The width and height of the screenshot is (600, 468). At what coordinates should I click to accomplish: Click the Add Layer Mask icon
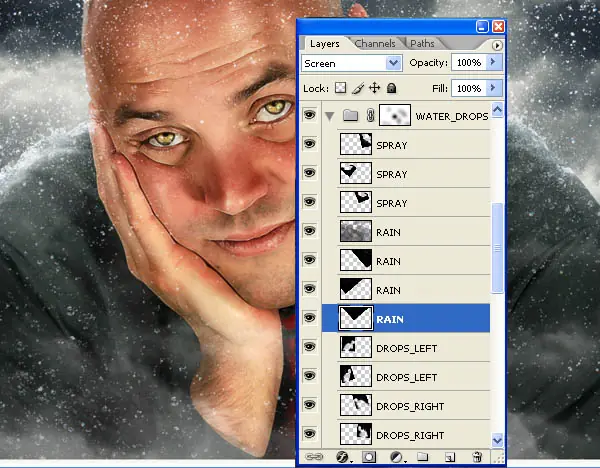point(369,457)
